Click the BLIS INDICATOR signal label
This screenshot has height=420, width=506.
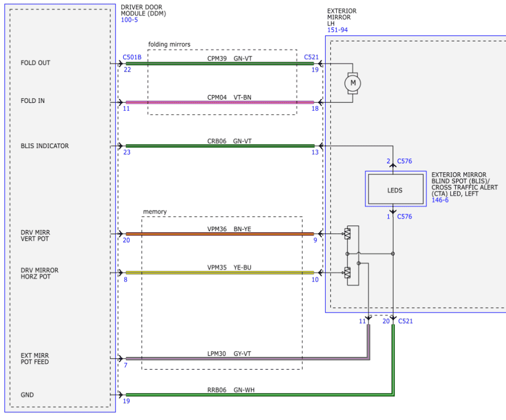tap(45, 146)
